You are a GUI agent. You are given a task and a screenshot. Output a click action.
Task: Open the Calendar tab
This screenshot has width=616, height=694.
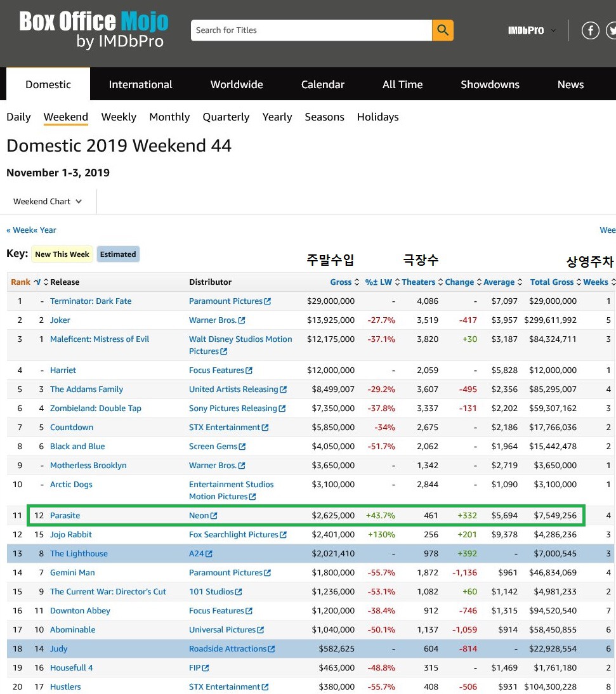323,84
